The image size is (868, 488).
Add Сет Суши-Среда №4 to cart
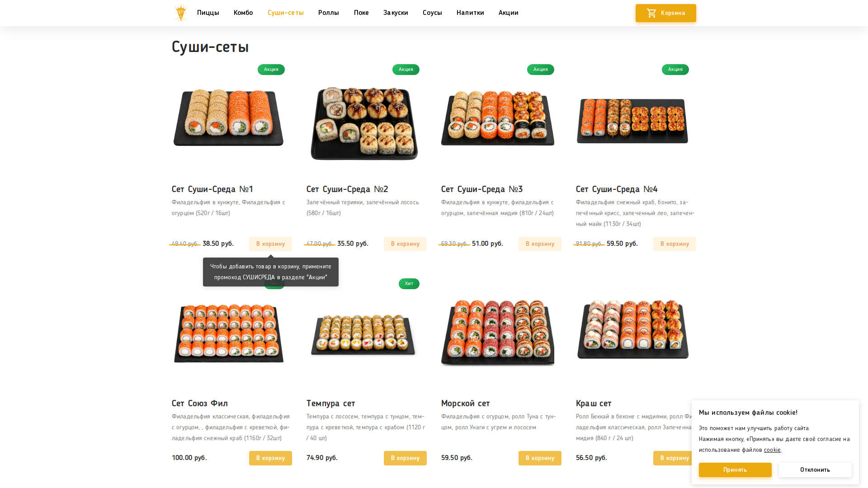pos(675,244)
